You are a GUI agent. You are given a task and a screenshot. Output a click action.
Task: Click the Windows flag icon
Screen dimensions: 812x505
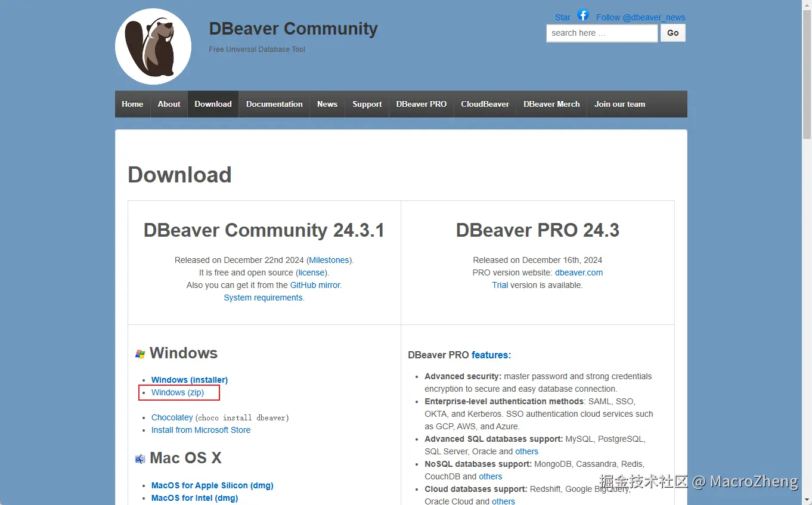click(x=140, y=354)
